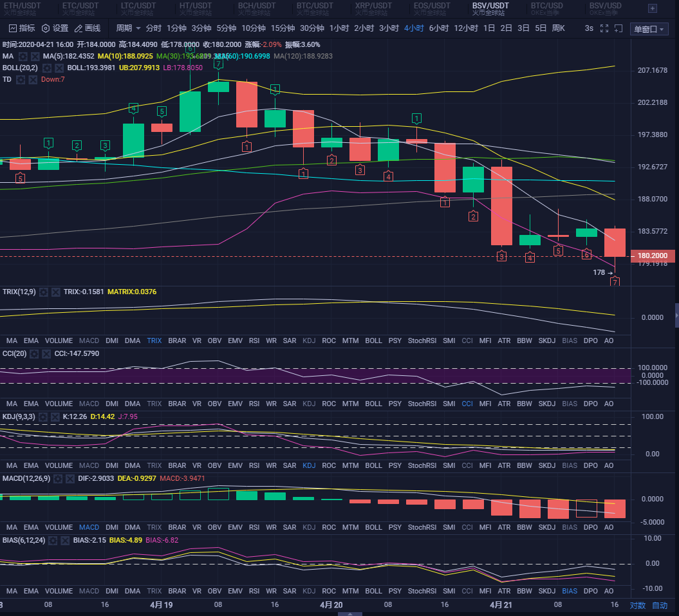Screen dimensions: 679x616
Task: Close the MACD(12,26,9) panel
Action: click(70, 479)
